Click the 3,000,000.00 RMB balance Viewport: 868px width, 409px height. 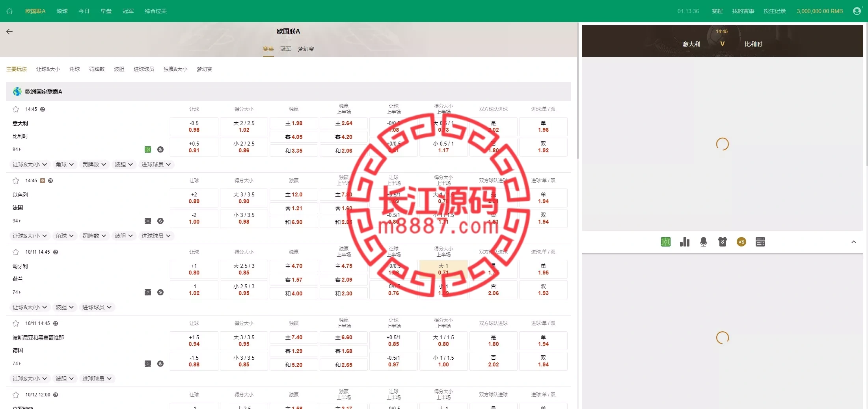(x=820, y=11)
